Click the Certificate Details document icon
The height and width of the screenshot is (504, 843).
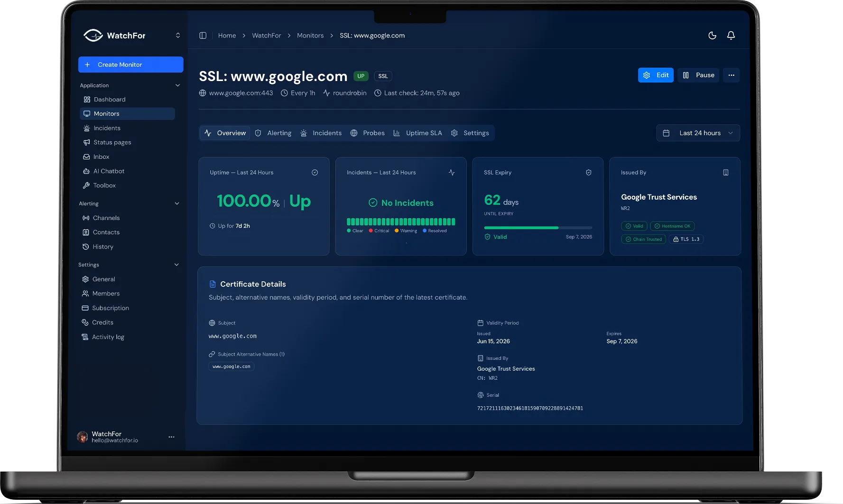pyautogui.click(x=213, y=284)
